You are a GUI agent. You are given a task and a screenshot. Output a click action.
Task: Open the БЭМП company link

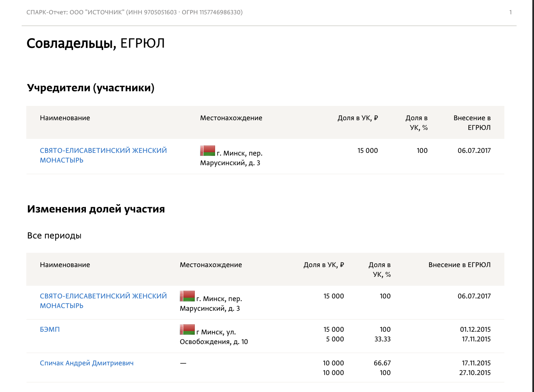click(50, 329)
